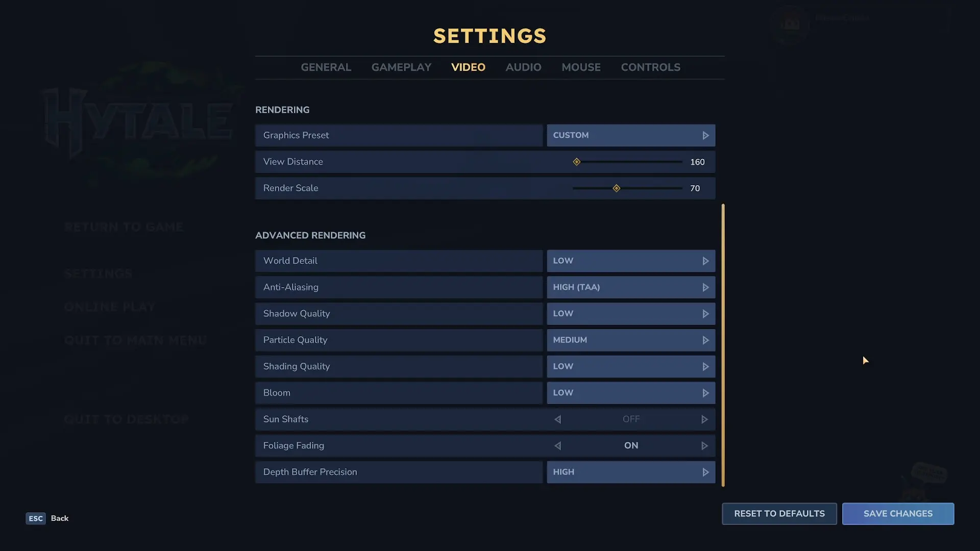Screen dimensions: 980x551
Task: Click the left arrow on Sun Shafts
Action: pyautogui.click(x=558, y=419)
